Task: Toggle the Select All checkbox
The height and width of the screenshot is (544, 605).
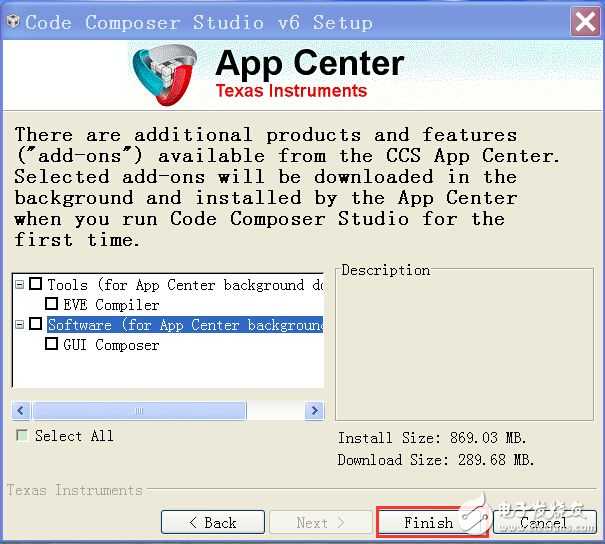Action: coord(22,435)
